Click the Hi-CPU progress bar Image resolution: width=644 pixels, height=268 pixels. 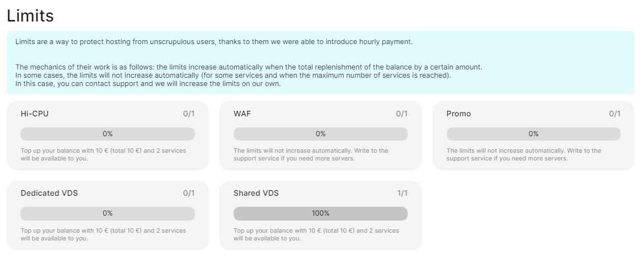point(107,134)
